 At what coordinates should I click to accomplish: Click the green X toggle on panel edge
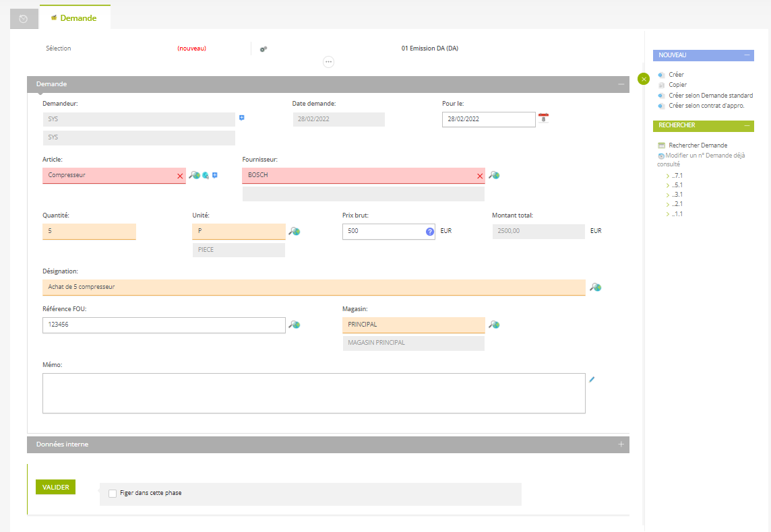click(x=644, y=79)
